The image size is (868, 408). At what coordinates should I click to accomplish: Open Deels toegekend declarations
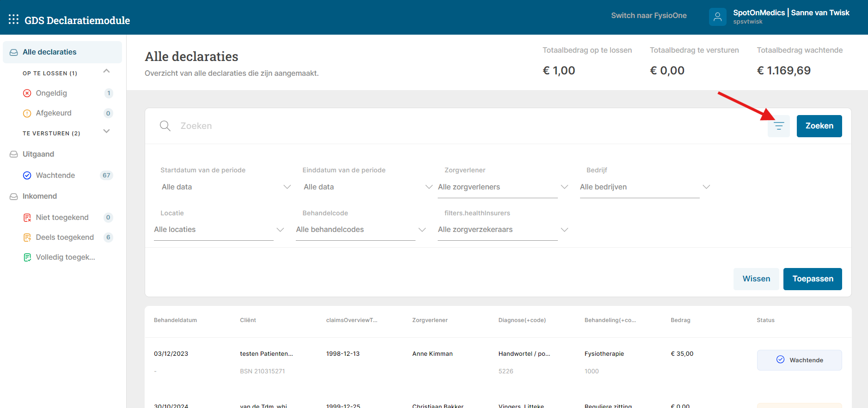[x=65, y=237]
